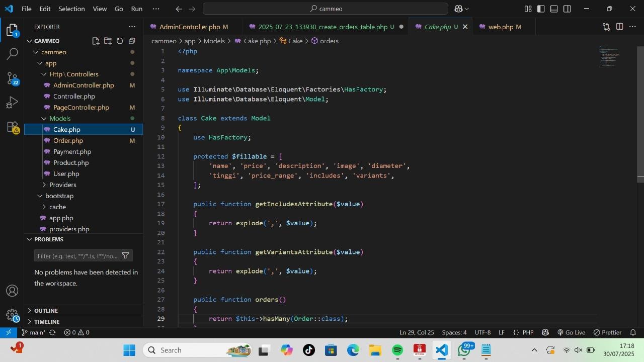Open the Extensions view
Screen dimensions: 644x362
click(x=12, y=127)
